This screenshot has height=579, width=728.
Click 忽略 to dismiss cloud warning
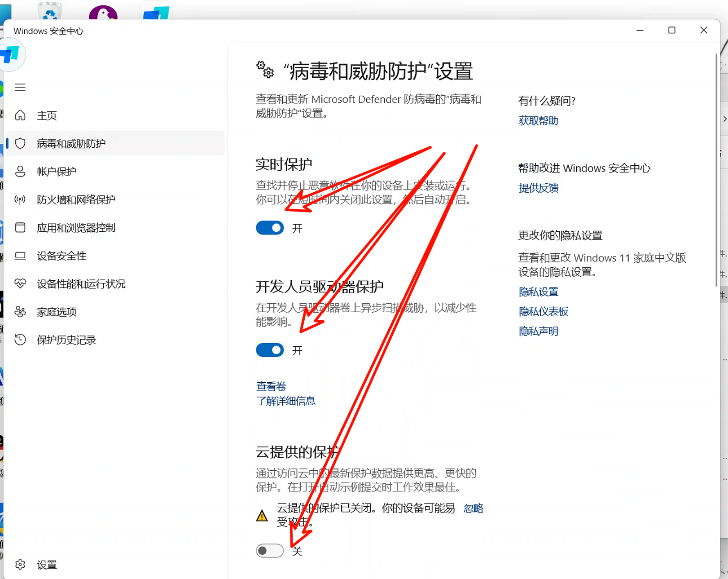tap(474, 508)
